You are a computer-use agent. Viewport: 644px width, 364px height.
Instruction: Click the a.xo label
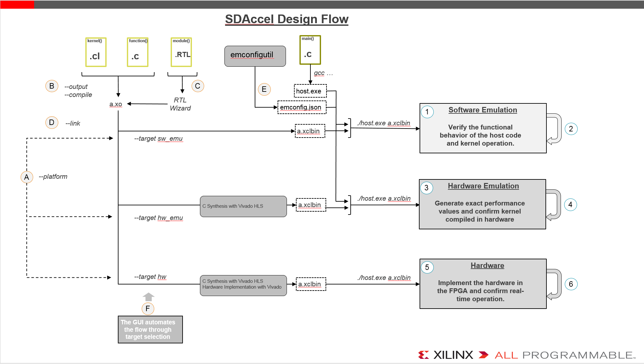[x=116, y=104]
